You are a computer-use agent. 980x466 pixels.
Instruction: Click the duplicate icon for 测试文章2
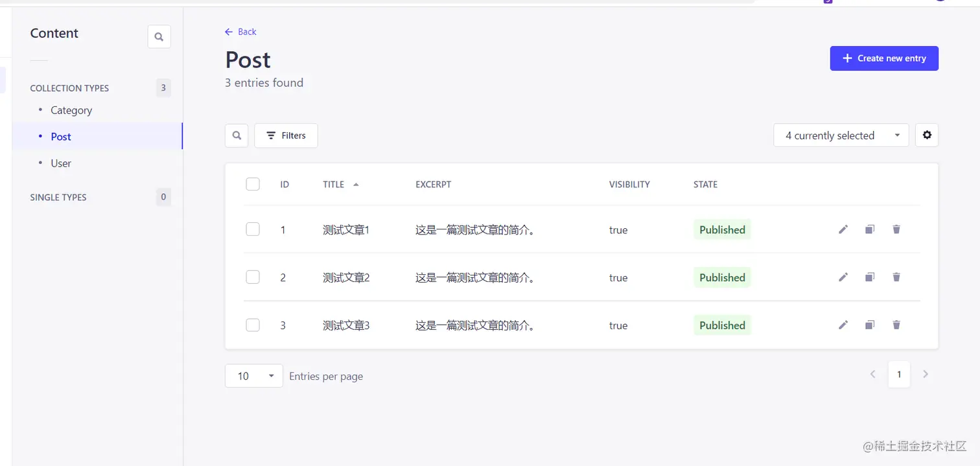869,277
